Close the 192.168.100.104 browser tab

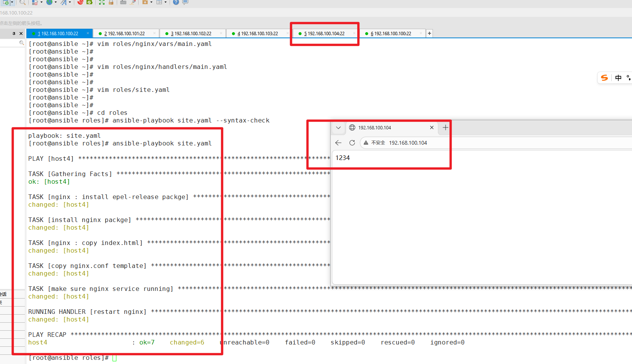click(432, 128)
